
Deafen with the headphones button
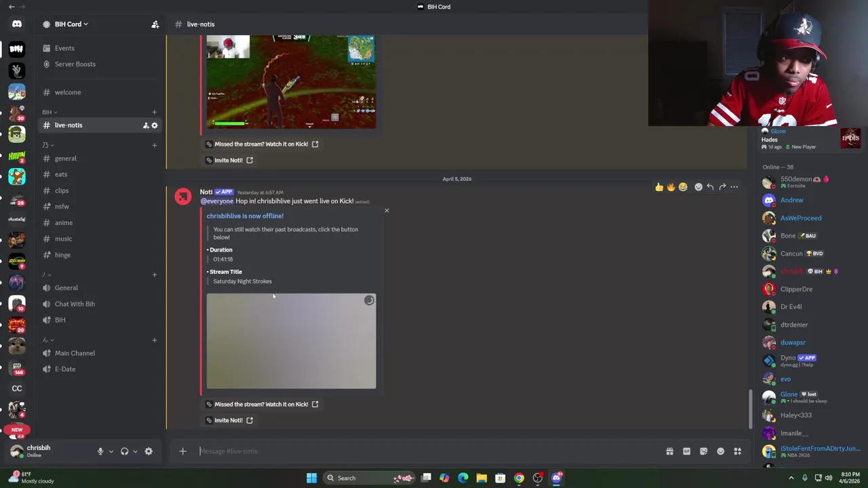124,451
